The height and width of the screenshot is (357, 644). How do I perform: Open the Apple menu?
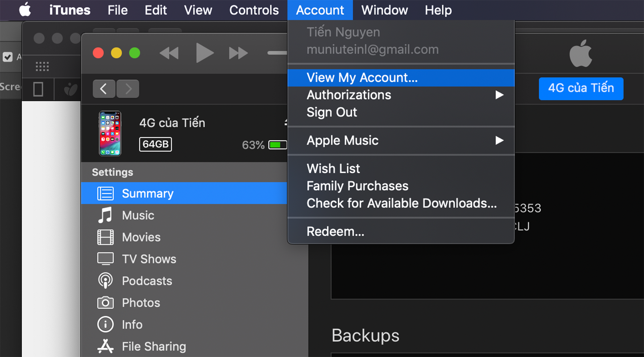25,10
